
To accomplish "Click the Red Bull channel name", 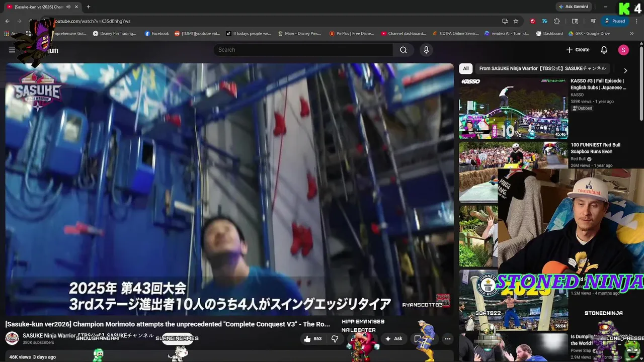I will click(x=578, y=159).
